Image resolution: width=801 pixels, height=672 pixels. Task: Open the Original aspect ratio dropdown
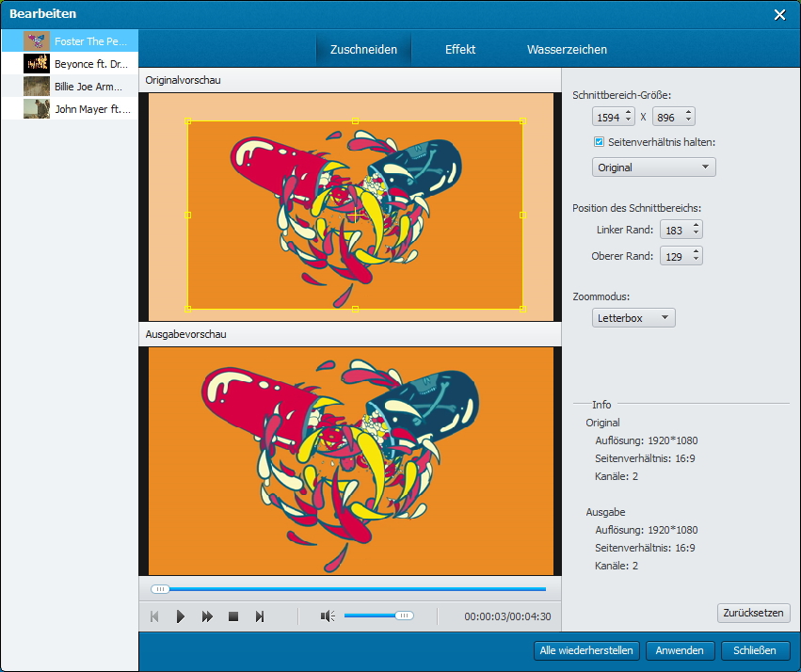pyautogui.click(x=653, y=168)
